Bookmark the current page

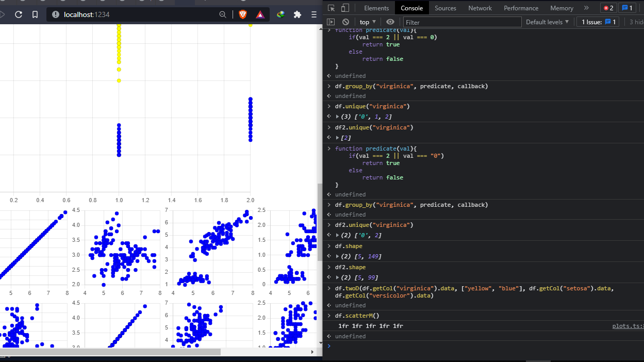[35, 14]
